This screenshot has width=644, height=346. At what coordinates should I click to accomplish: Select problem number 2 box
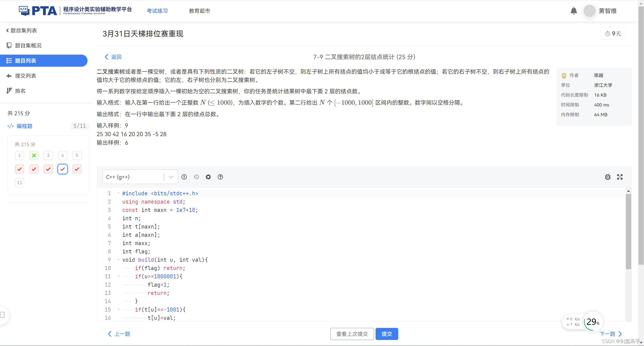click(34, 156)
